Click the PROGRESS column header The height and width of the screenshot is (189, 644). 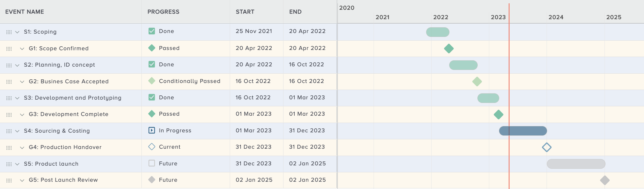(x=163, y=12)
